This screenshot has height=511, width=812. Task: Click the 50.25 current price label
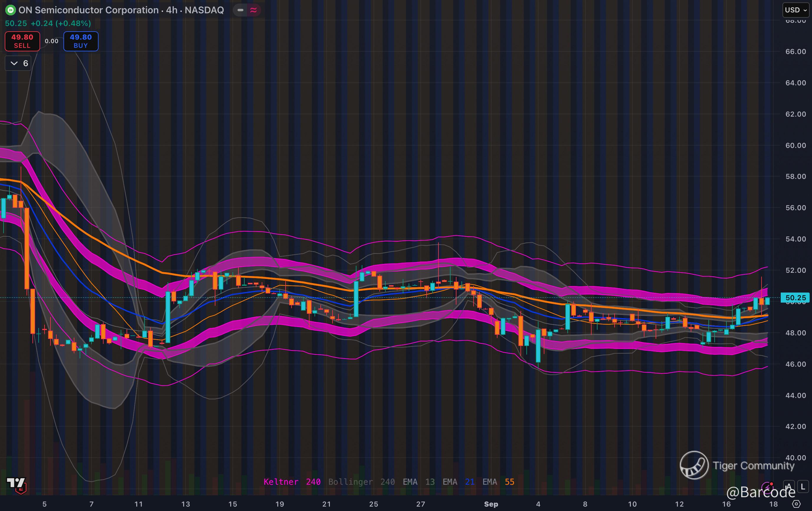pos(795,298)
